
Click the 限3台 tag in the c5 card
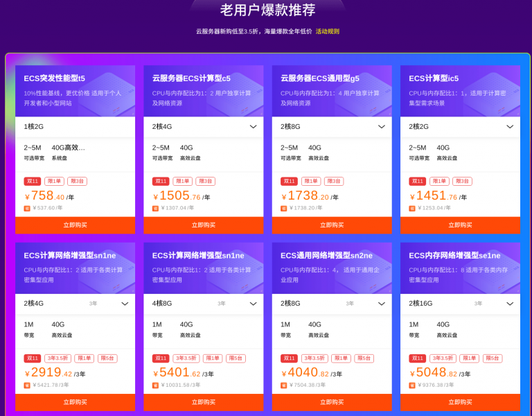[x=205, y=182]
